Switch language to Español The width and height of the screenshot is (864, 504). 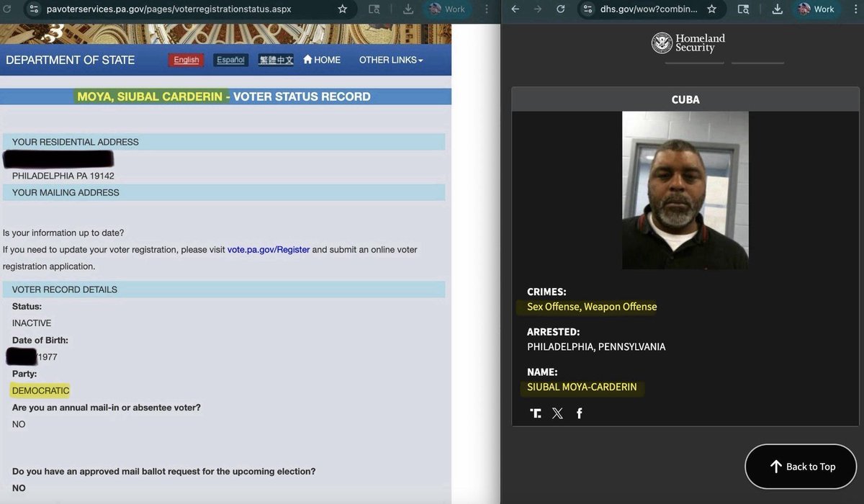(231, 60)
